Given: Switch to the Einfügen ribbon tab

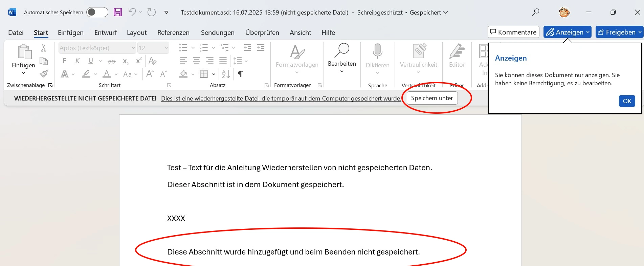Looking at the screenshot, I should click(71, 32).
